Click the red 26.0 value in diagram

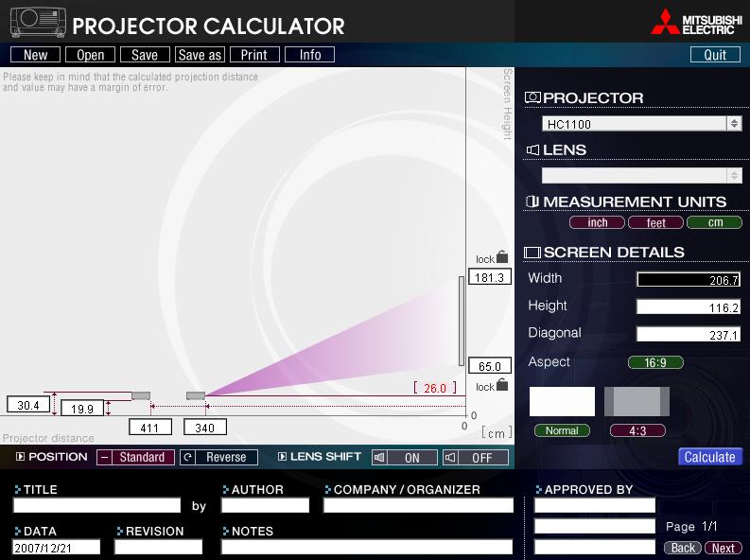point(435,388)
